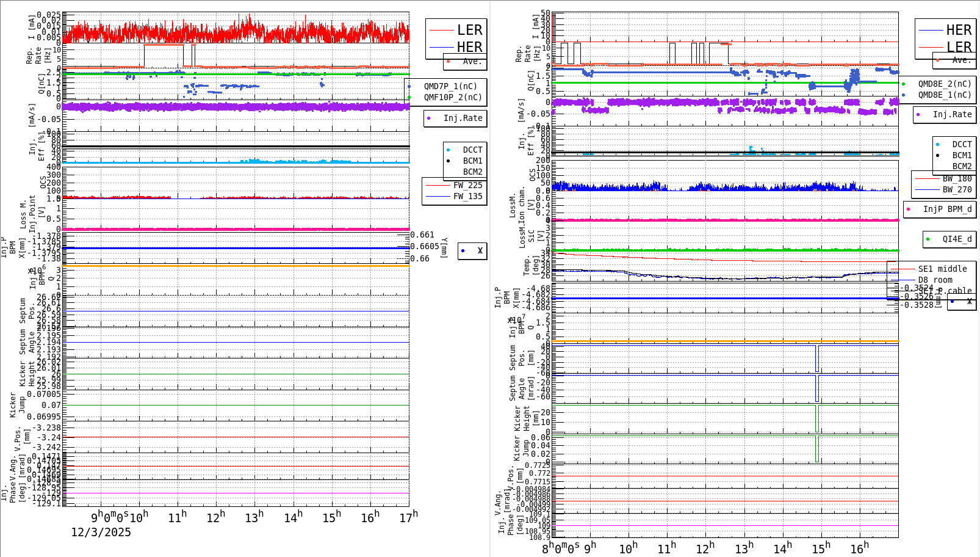This screenshot has width=980, height=557.
Task: Click the purple Inj.Rate marker icon
Action: pyautogui.click(x=430, y=118)
